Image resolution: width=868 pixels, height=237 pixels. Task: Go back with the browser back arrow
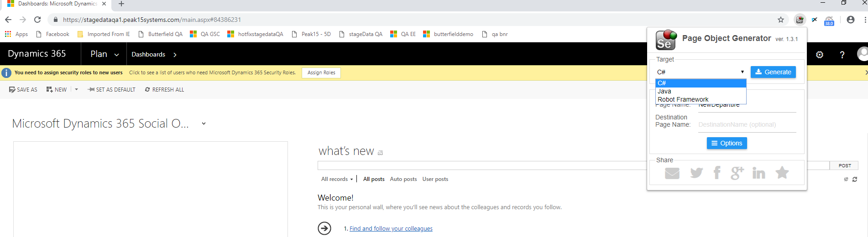point(8,20)
